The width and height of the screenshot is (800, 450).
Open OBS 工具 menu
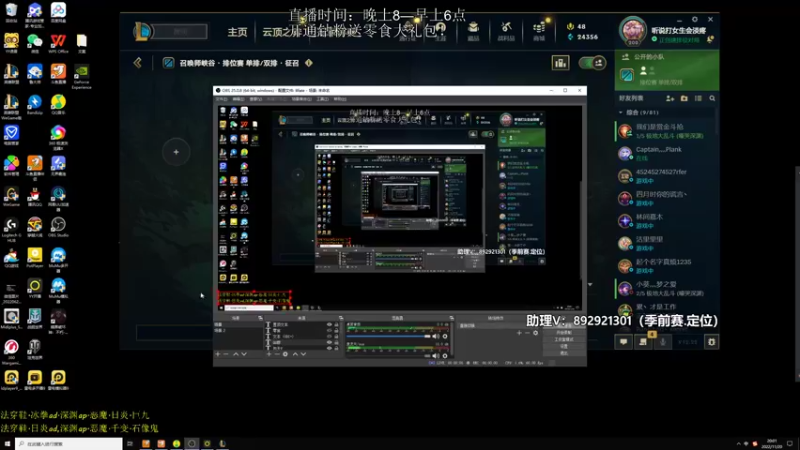pos(322,99)
